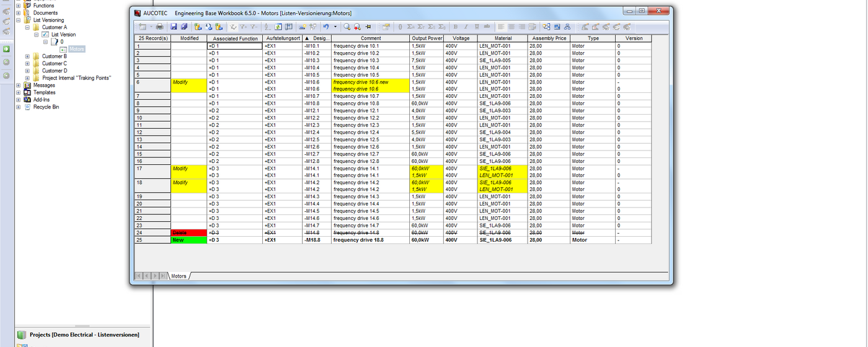Click the Material column header
This screenshot has width=868, height=347.
(503, 38)
